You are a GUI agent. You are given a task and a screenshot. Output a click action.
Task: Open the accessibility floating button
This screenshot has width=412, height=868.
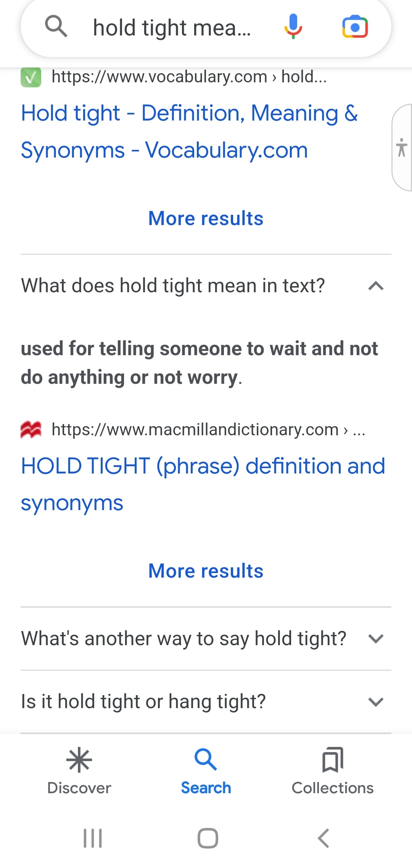coord(402,147)
